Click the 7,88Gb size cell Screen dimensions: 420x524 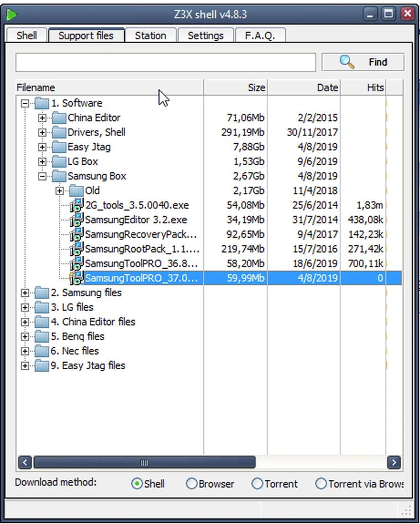pyautogui.click(x=248, y=147)
